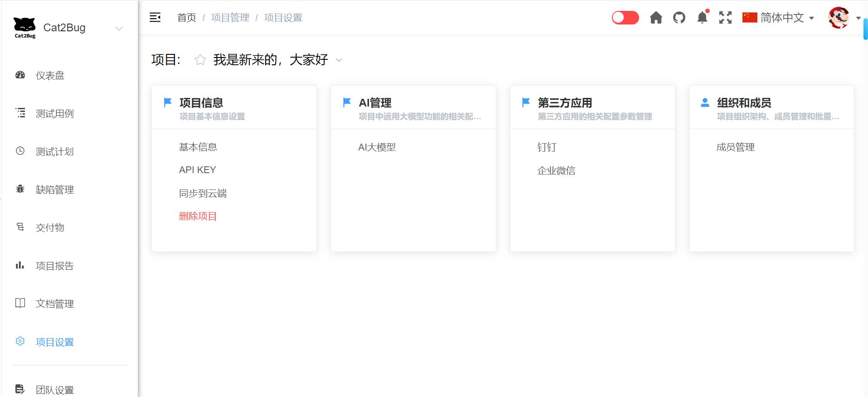Click the dashboard gauge icon
The width and height of the screenshot is (868, 397).
click(20, 75)
